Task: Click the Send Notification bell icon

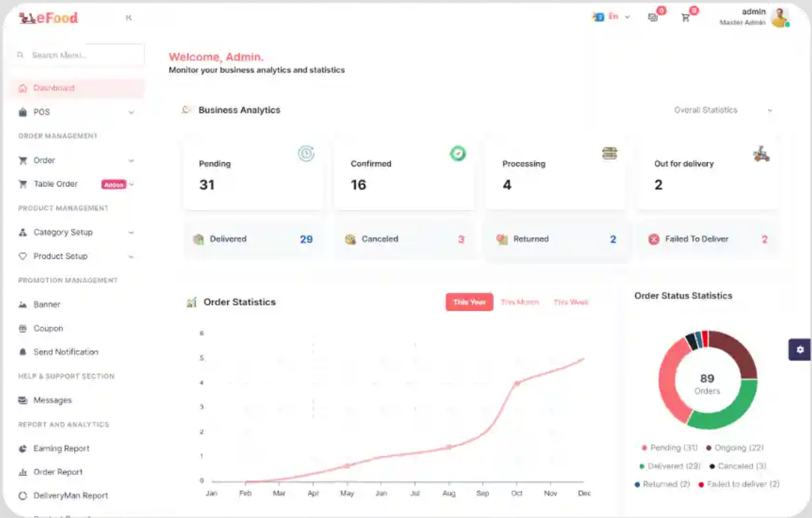Action: pos(23,352)
